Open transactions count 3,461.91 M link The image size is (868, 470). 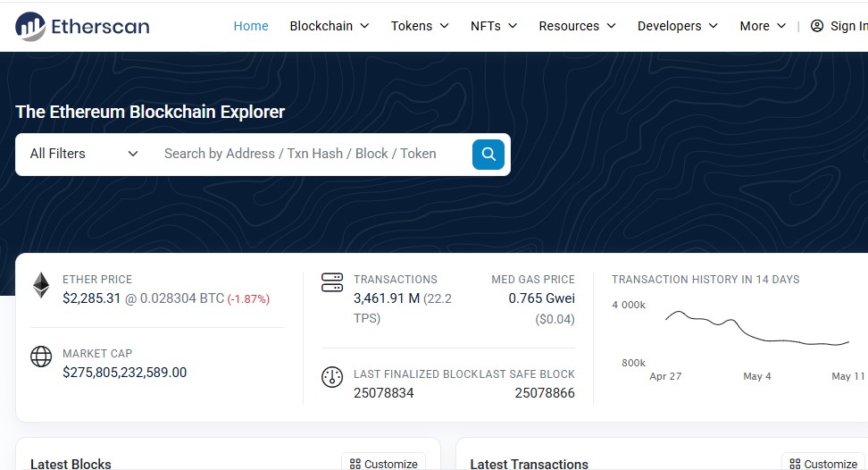tap(387, 298)
